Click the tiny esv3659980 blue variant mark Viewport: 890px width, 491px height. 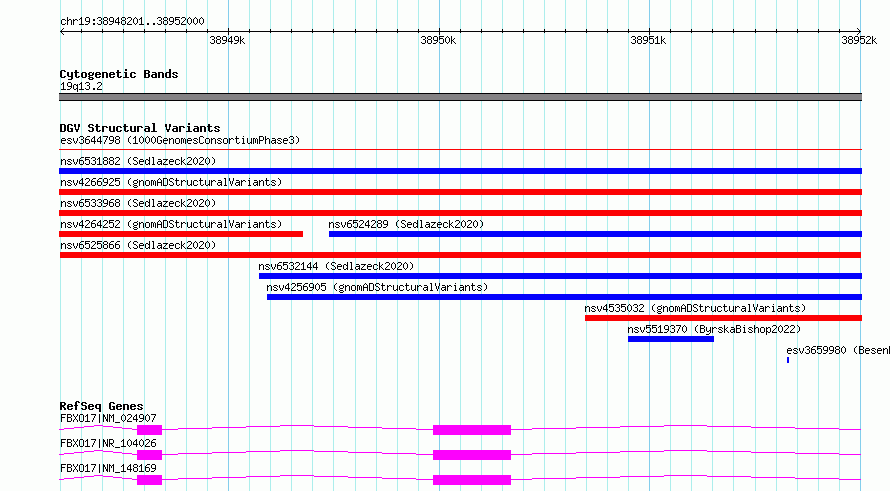(x=788, y=360)
